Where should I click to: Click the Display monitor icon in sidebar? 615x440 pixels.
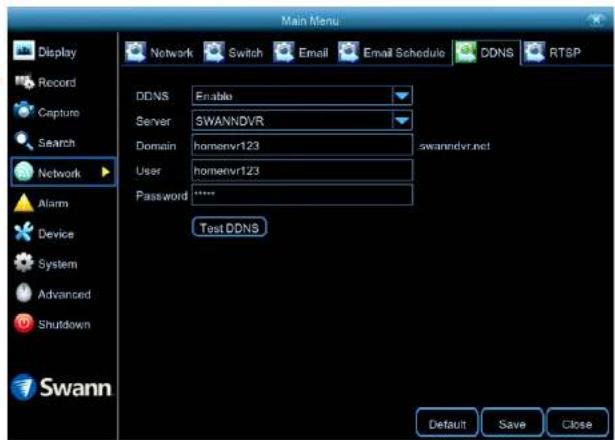coord(24,51)
